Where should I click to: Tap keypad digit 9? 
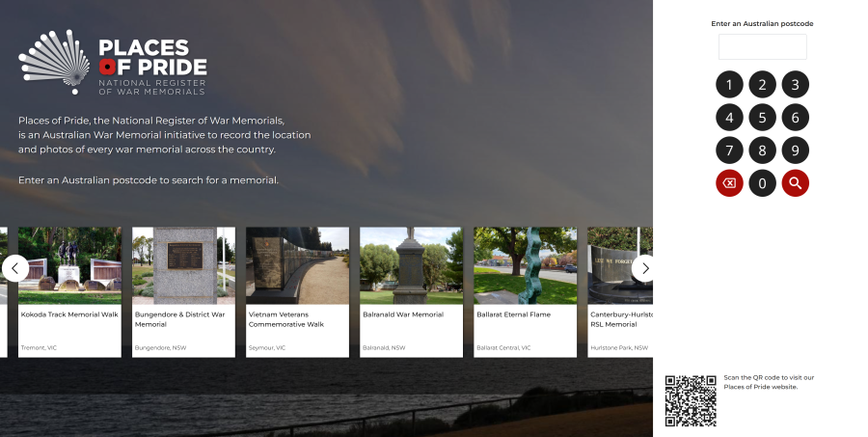(796, 150)
